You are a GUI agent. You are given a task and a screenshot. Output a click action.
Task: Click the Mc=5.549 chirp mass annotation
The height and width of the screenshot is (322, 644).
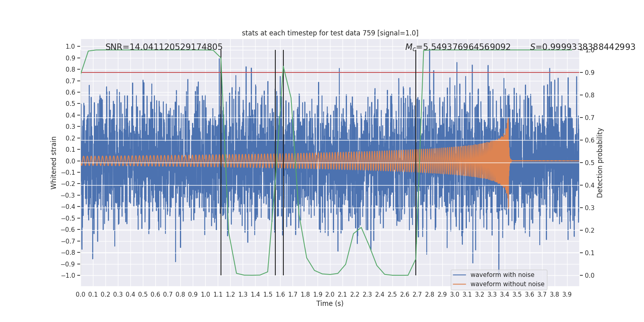tap(458, 47)
